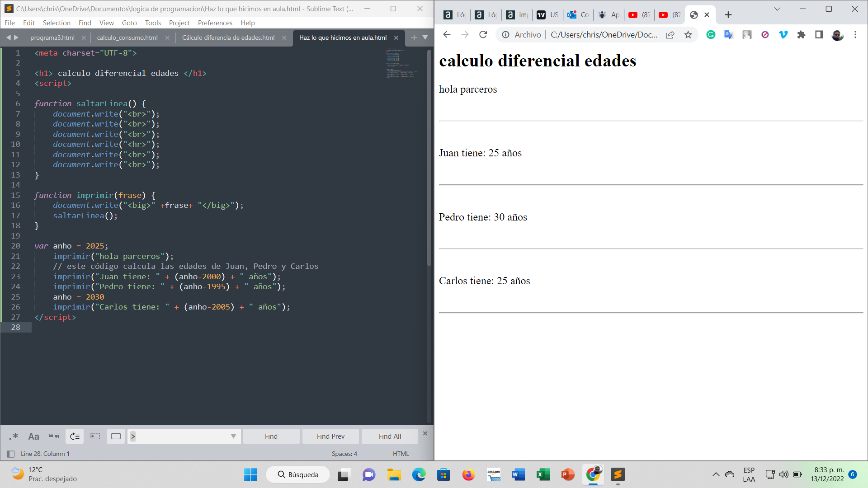Viewport: 868px width, 488px height.
Task: Open Grammarly extension icon
Action: coord(711,34)
